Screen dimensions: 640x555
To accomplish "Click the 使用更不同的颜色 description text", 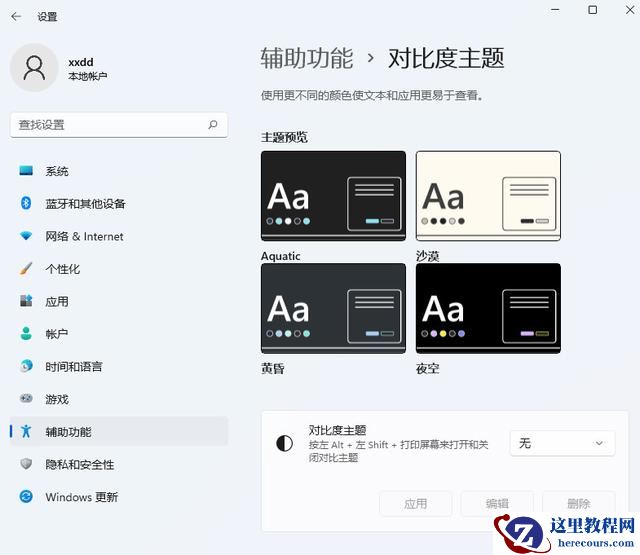I will pos(372,95).
